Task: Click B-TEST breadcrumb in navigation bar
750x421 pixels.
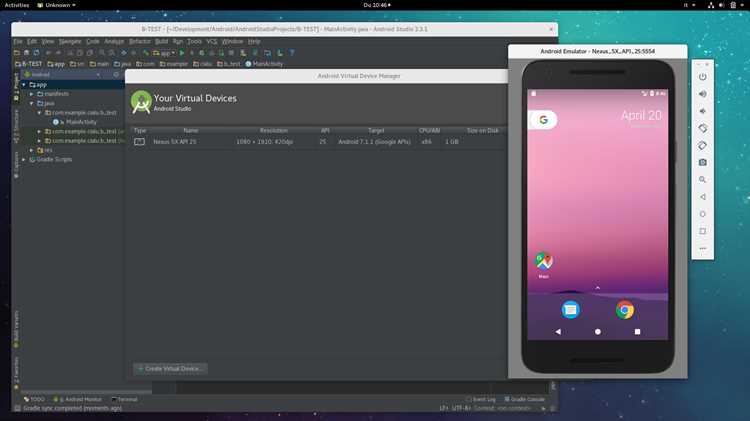Action: [x=29, y=64]
